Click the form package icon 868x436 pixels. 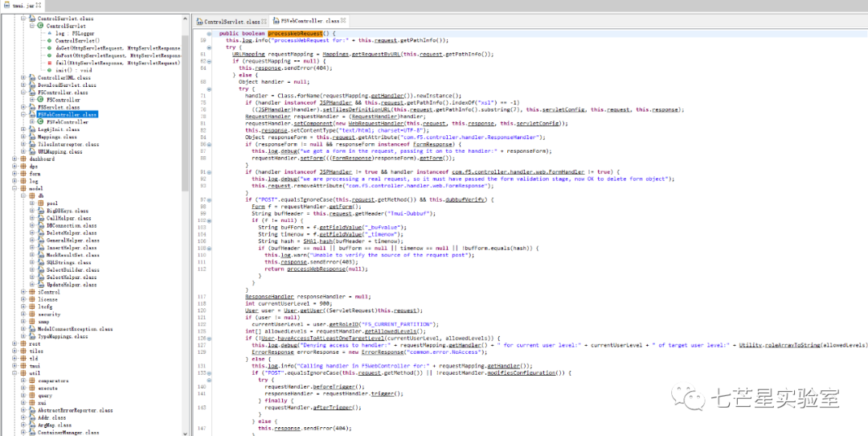click(x=24, y=174)
